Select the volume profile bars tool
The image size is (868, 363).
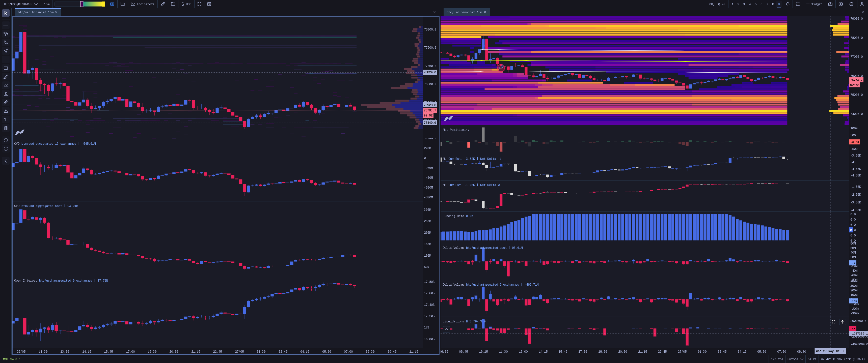click(6, 94)
